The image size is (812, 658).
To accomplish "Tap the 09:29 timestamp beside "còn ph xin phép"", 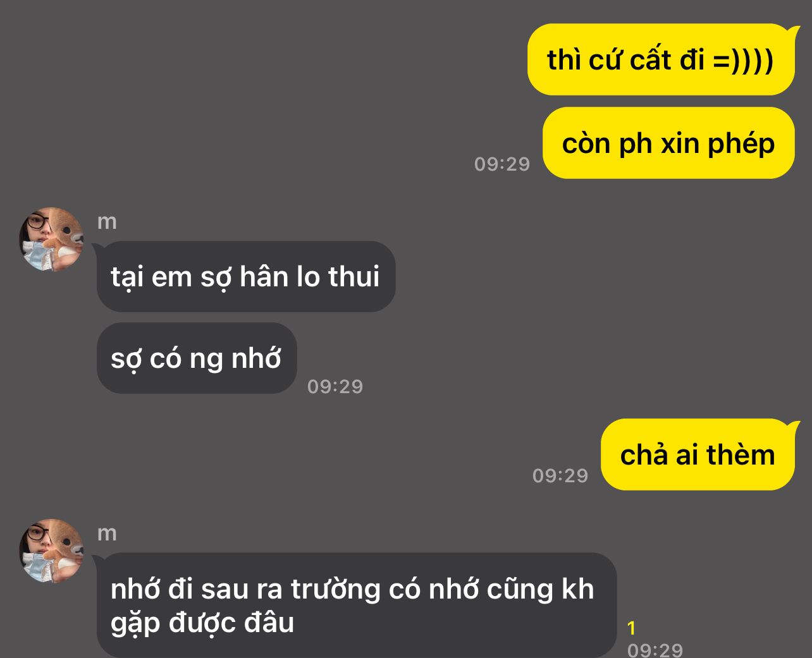I will pos(502,164).
